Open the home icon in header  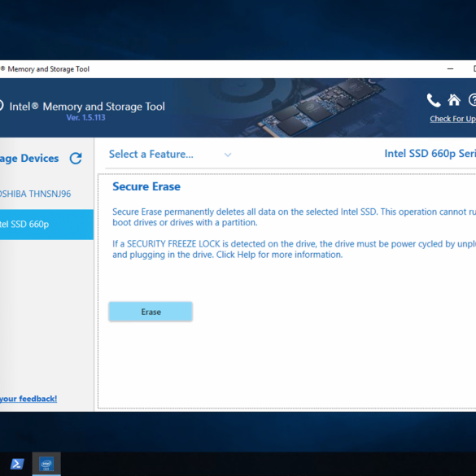(x=454, y=100)
